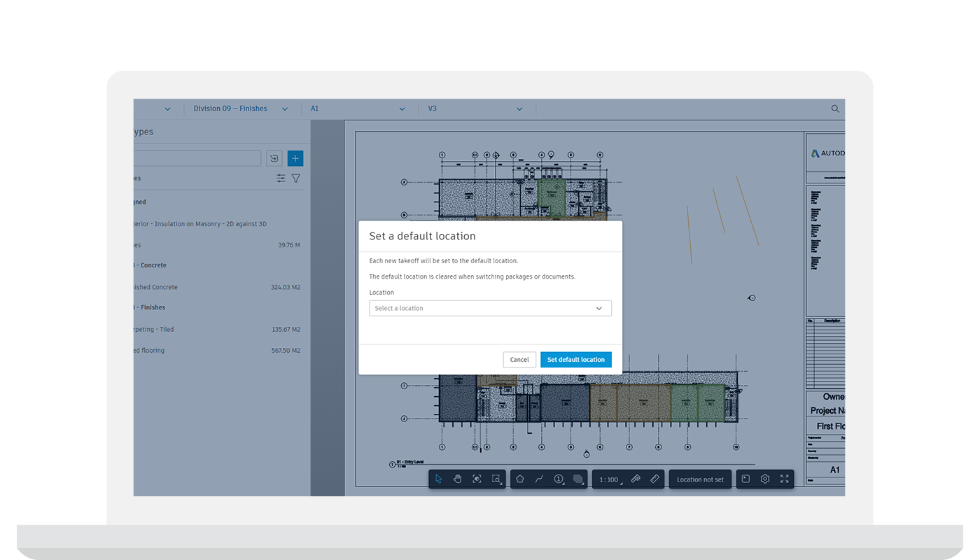
Task: Select the overlapping shapes tool
Action: [578, 479]
